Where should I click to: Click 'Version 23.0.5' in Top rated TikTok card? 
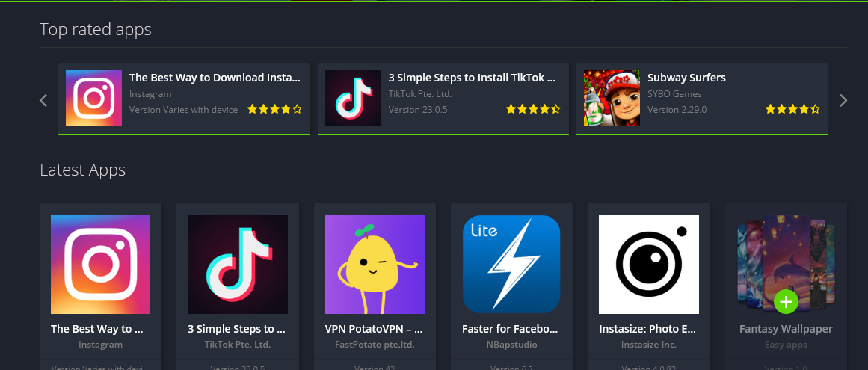tap(418, 110)
